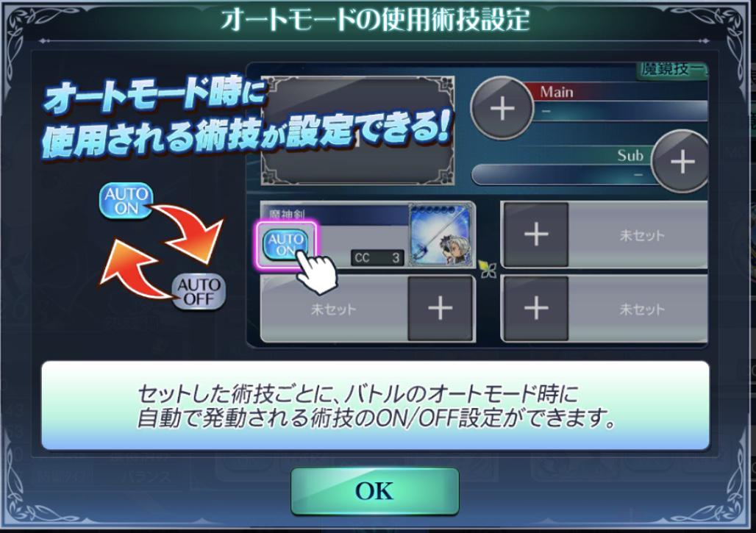756x533 pixels.
Task: Click the small flower emblem between skill slots
Action: click(488, 269)
